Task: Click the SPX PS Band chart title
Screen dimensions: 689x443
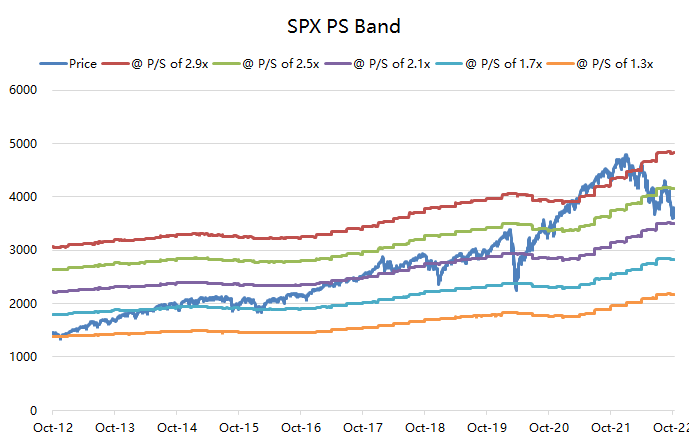Action: [x=344, y=26]
